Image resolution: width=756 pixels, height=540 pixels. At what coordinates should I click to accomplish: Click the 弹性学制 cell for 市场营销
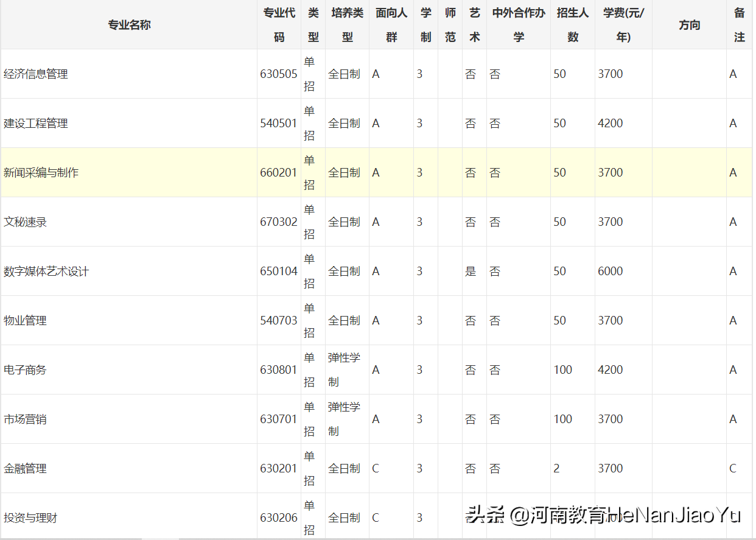pyautogui.click(x=345, y=419)
